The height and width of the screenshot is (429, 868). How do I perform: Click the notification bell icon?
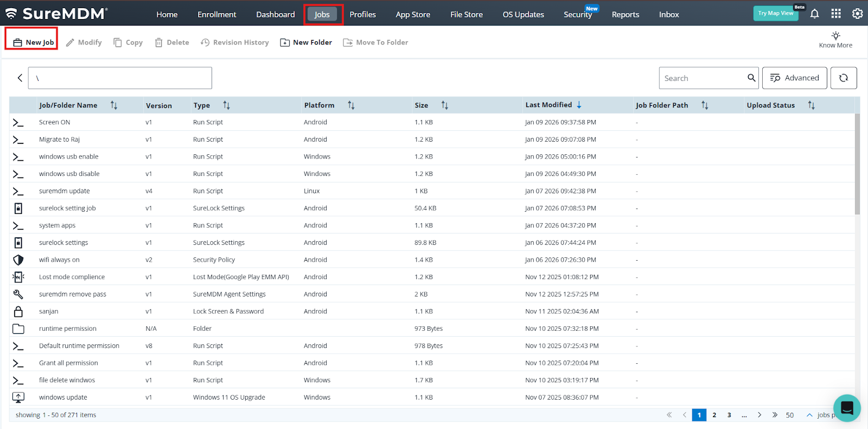[x=814, y=14]
